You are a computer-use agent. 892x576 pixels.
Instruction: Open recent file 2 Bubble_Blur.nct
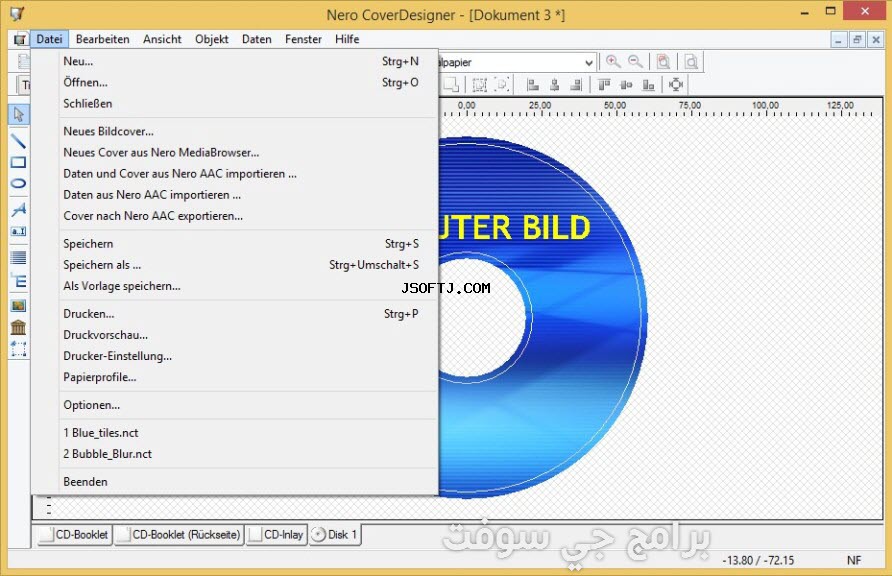pos(234,454)
